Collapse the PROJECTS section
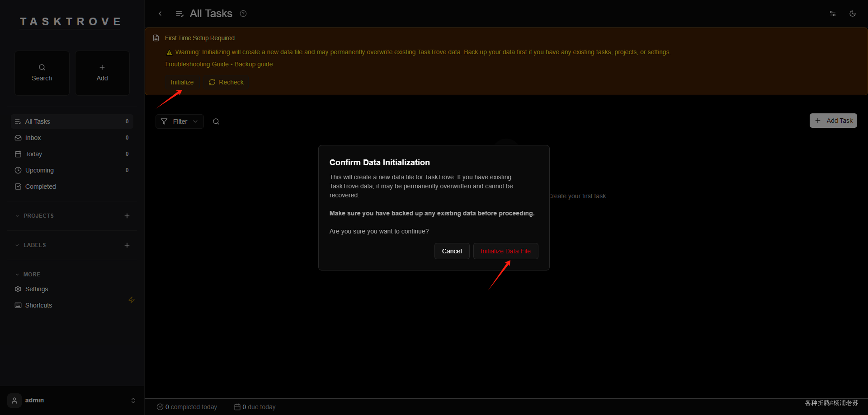The height and width of the screenshot is (415, 868). tap(34, 216)
